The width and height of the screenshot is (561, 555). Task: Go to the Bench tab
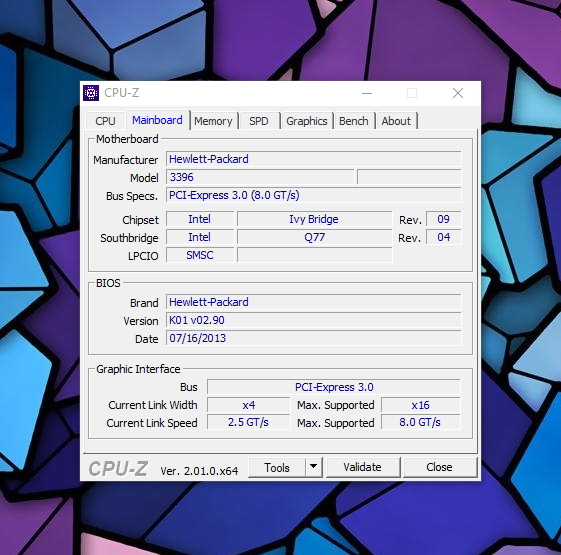pos(353,121)
